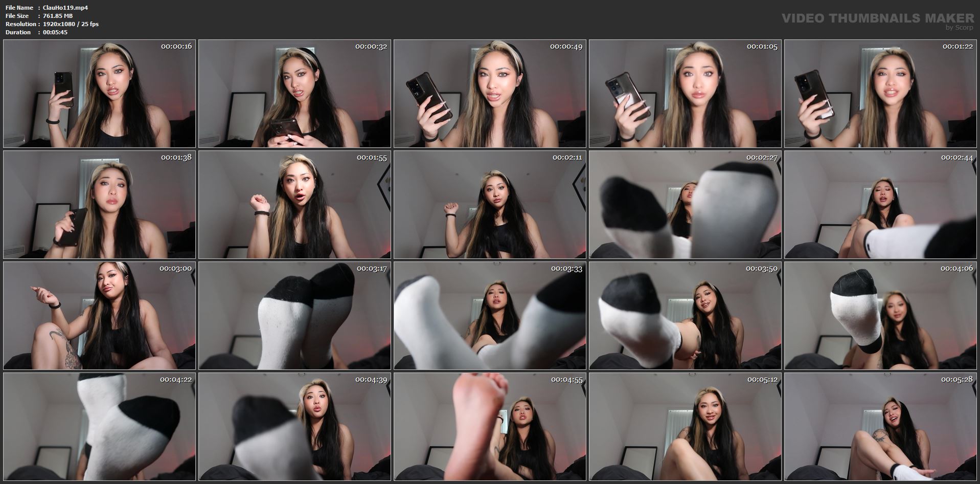Screen dimensions: 980x484
Task: Choose the frame stamped 00:03:17
Action: 294,316
